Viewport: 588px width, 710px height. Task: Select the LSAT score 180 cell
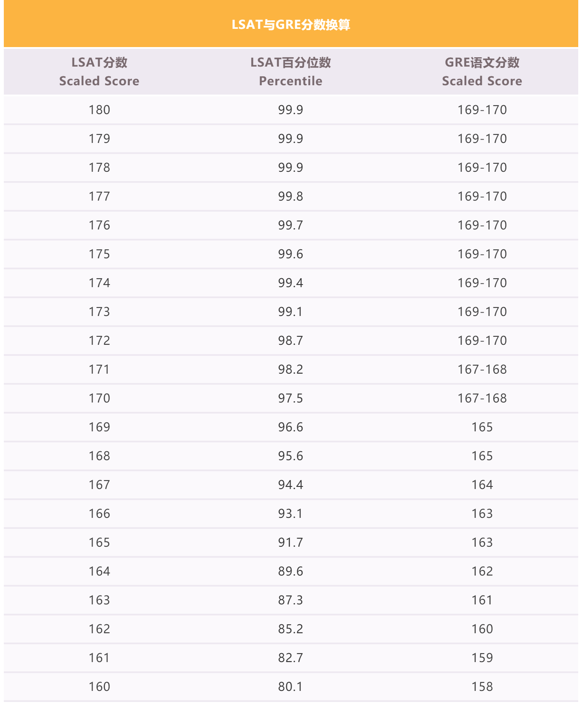click(x=99, y=110)
